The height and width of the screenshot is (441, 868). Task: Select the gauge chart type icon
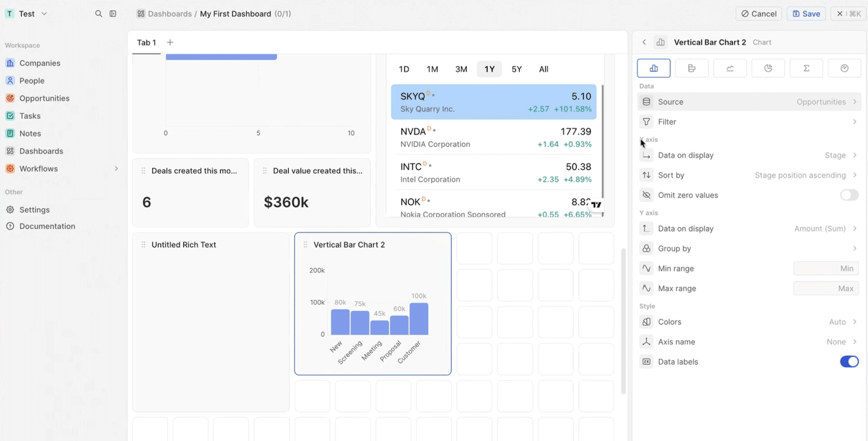844,68
